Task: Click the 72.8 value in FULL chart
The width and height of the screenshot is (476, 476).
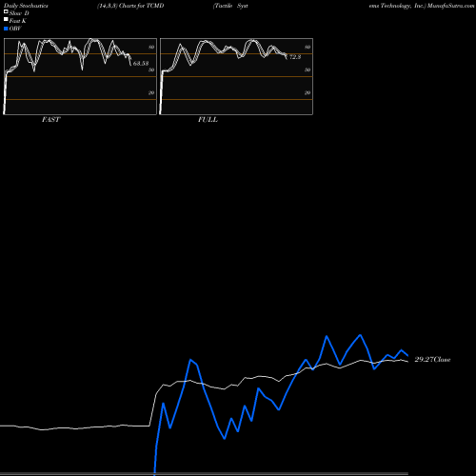Action: tap(295, 57)
